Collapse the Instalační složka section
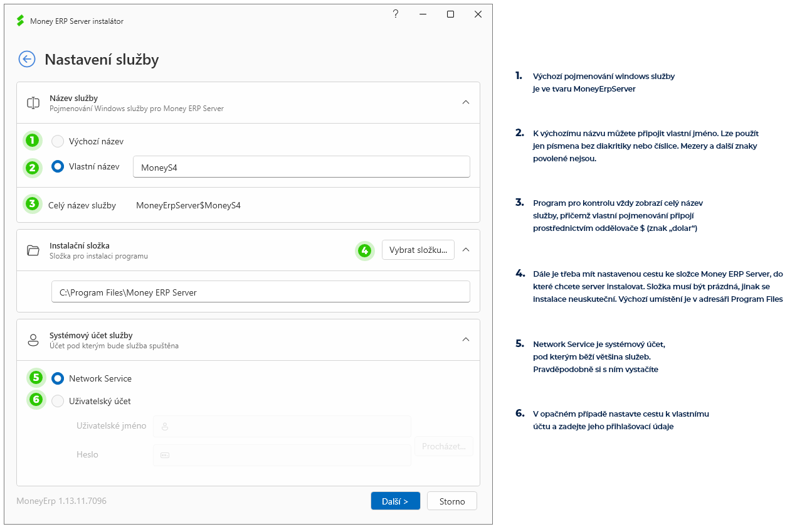 click(465, 249)
